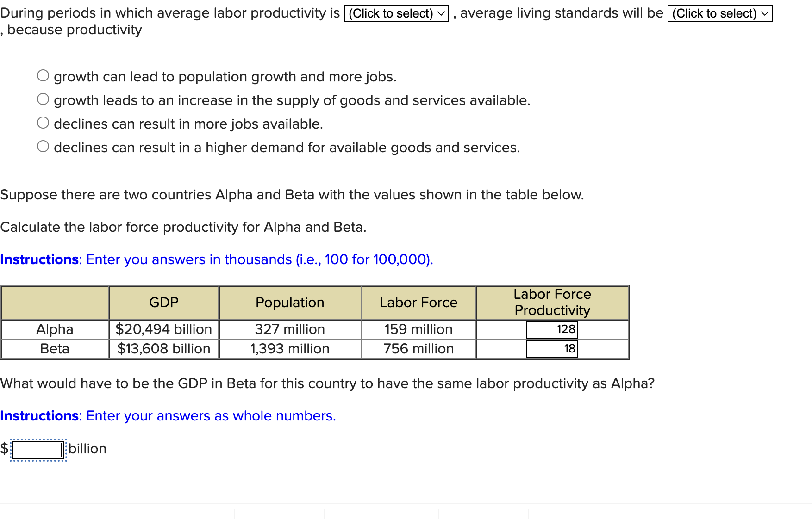The height and width of the screenshot is (519, 812).
Task: Pick 'declines can result in higher demand' answer
Action: point(43,146)
